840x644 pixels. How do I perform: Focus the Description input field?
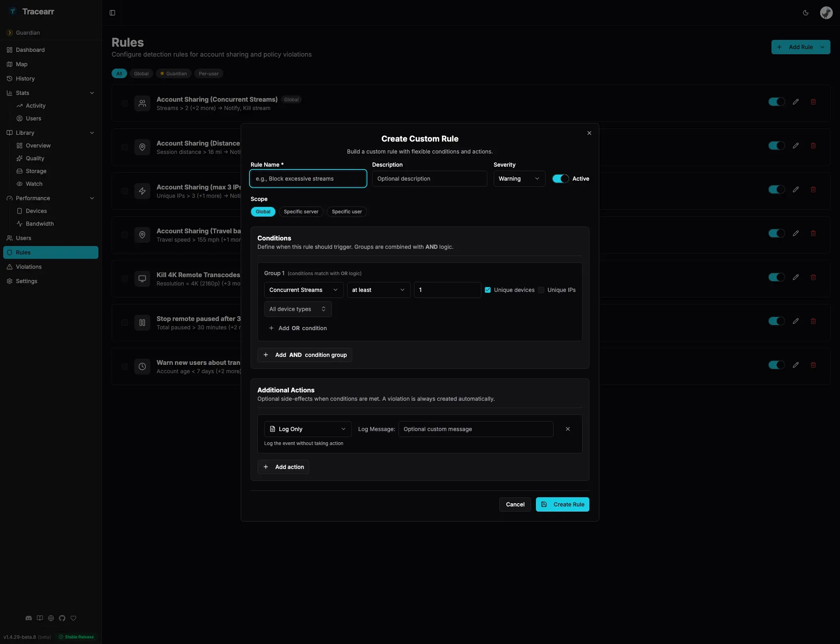tap(430, 179)
